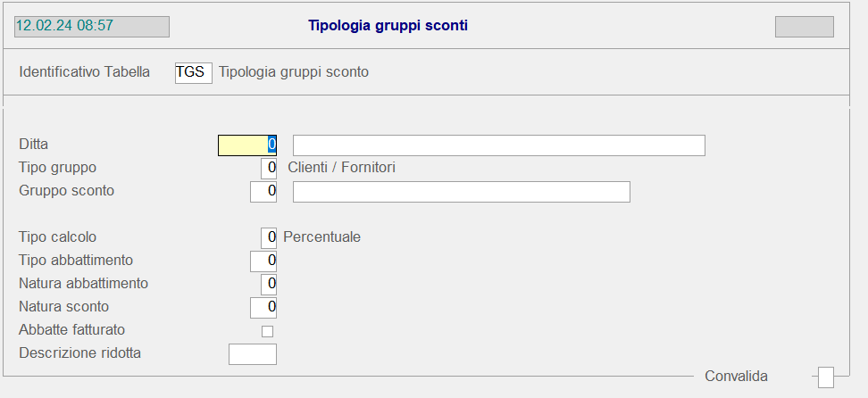Focus the Ditta description text box
Viewport: 868px width, 398px height.
point(498,145)
